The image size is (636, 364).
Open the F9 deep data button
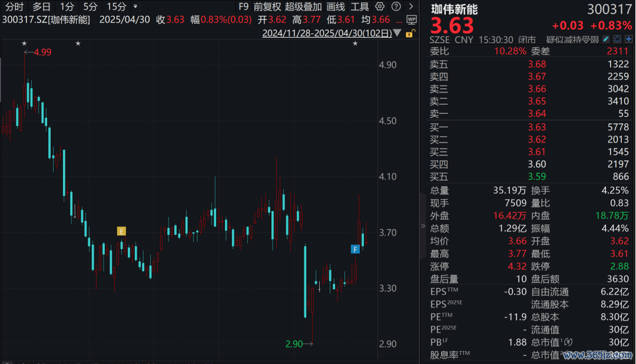[243, 6]
